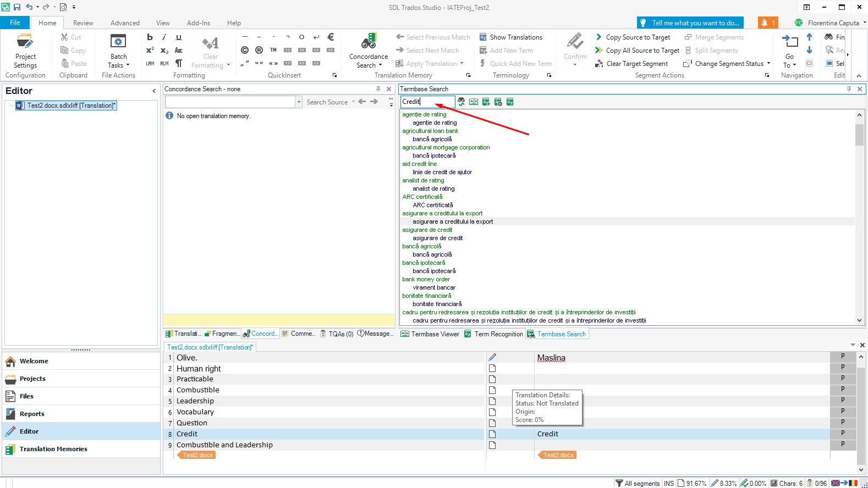868x488 pixels.
Task: Open All segments display filter
Action: [638, 483]
